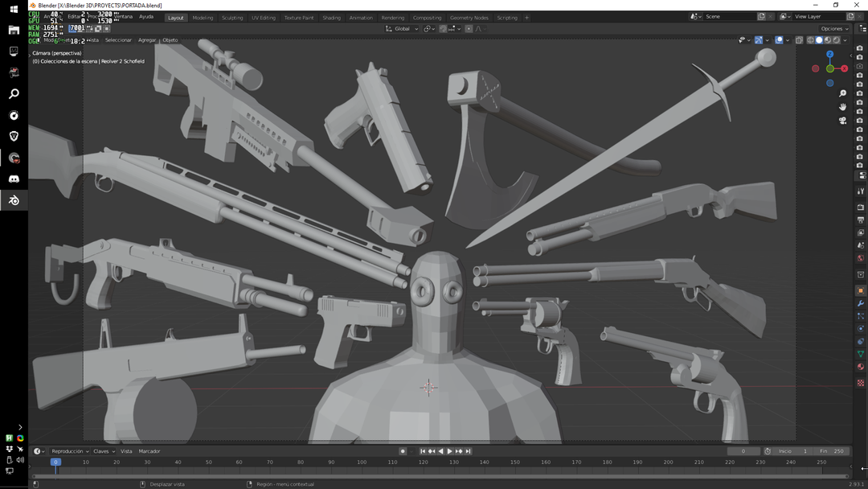This screenshot has width=868, height=489.
Task: Toggle proportional editing in the header
Action: pyautogui.click(x=469, y=28)
